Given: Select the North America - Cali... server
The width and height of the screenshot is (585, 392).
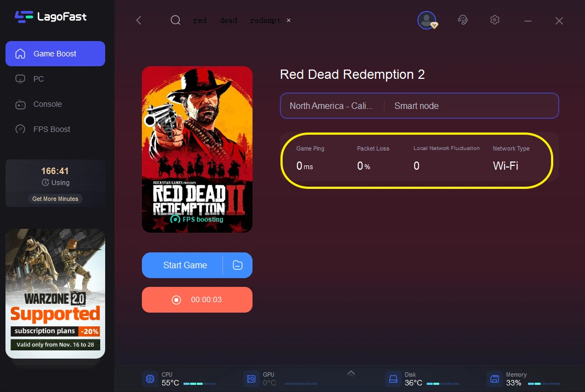Looking at the screenshot, I should point(331,106).
